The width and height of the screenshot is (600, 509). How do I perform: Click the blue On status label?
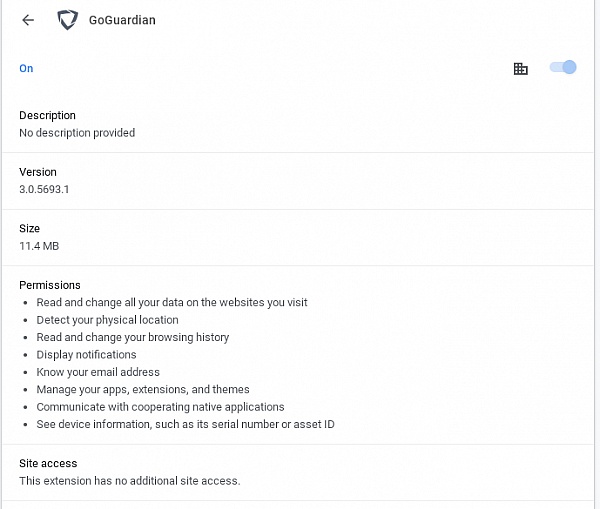coord(26,69)
